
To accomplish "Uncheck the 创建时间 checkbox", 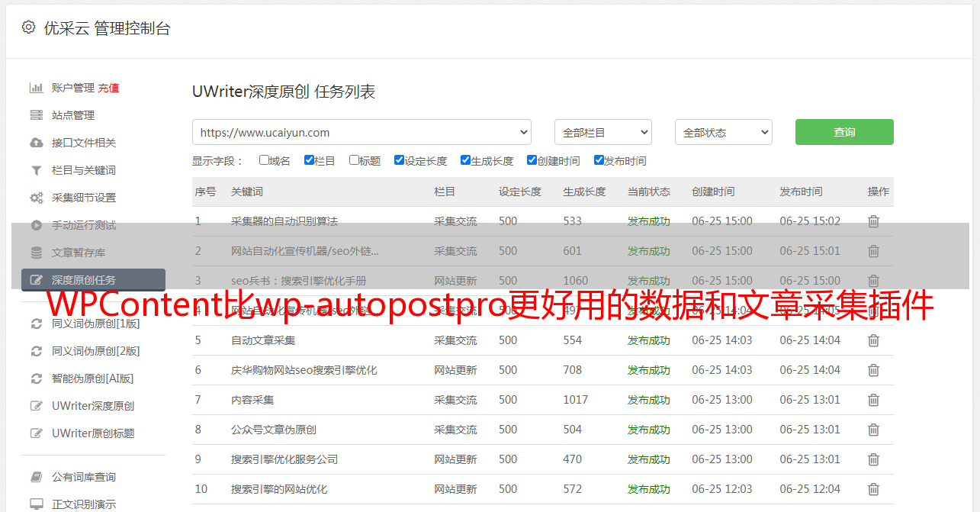I will click(x=532, y=160).
